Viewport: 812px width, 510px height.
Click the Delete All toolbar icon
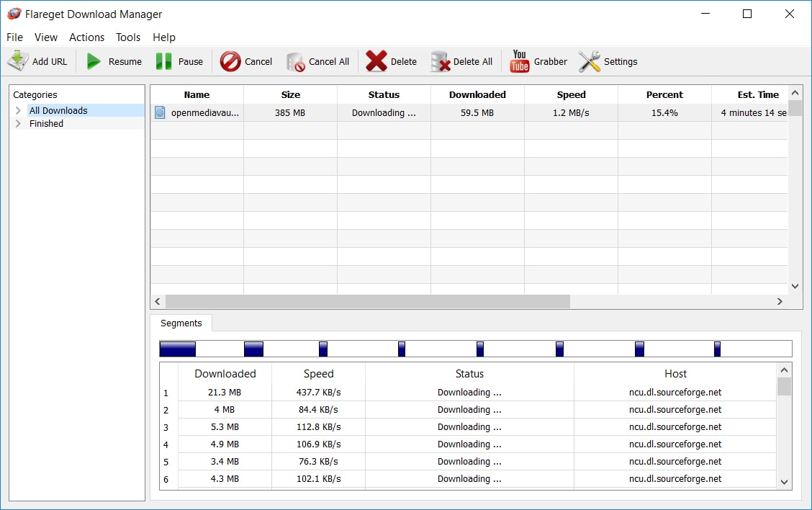[x=440, y=61]
